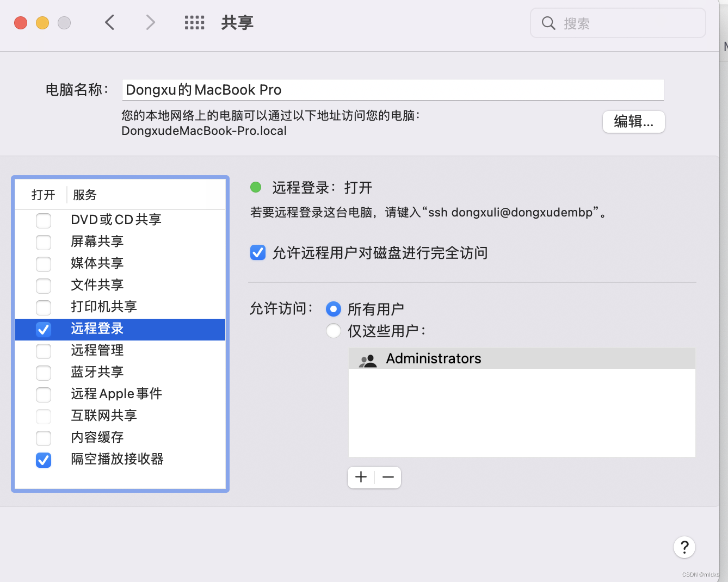The height and width of the screenshot is (582, 728).
Task: Click the forward arrow in the toolbar
Action: tap(150, 22)
